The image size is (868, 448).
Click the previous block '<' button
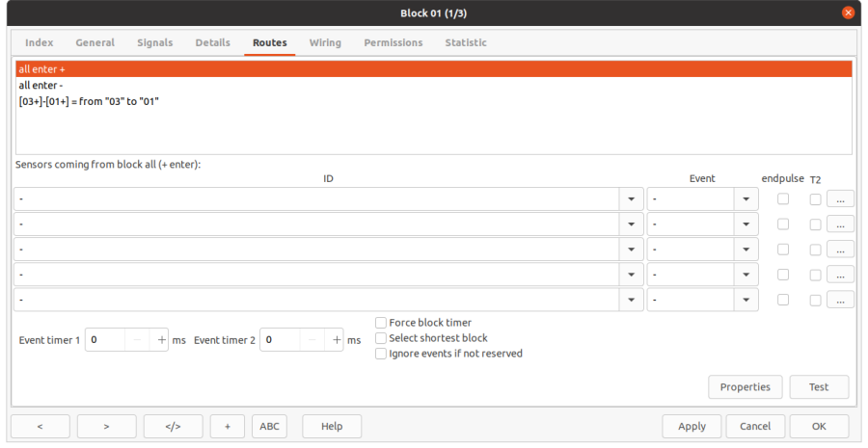click(x=40, y=426)
